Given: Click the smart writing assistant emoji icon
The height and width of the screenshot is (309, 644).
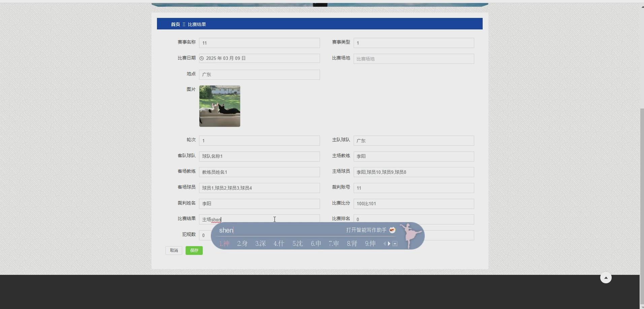Looking at the screenshot, I should tap(392, 230).
